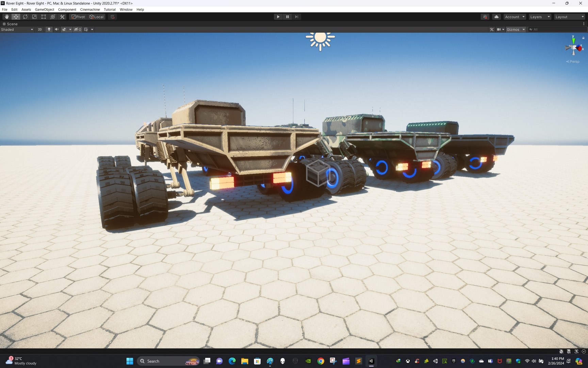The image size is (588, 368).
Task: Open the Layers dropdown
Action: pos(540,17)
